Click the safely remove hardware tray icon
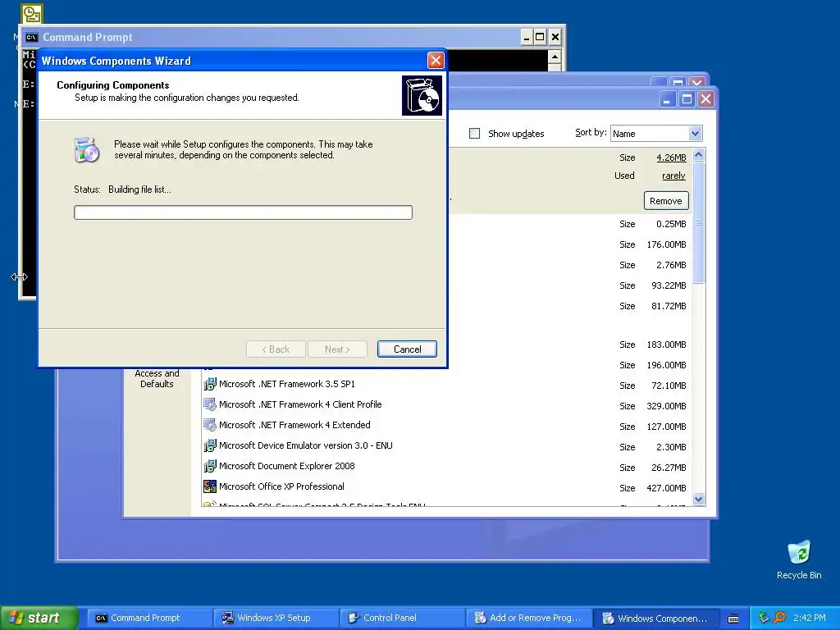Screen dimensions: 840x630 pyautogui.click(x=764, y=618)
